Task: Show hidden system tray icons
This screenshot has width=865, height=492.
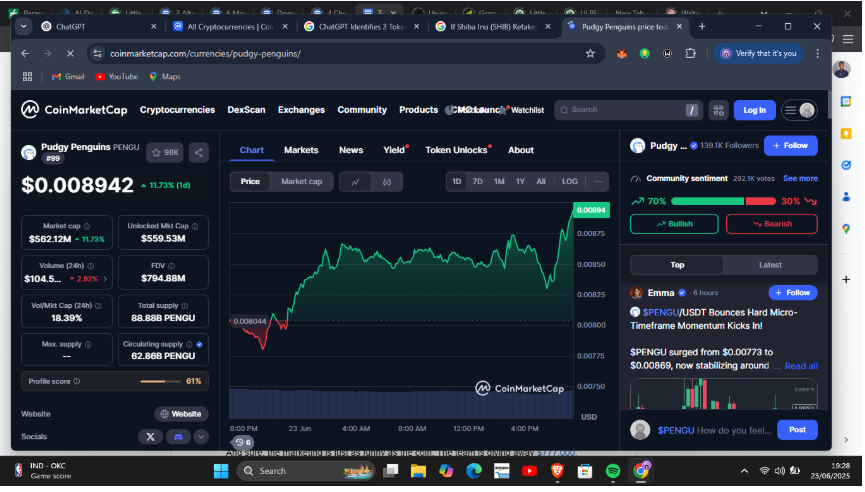Action: pyautogui.click(x=744, y=471)
